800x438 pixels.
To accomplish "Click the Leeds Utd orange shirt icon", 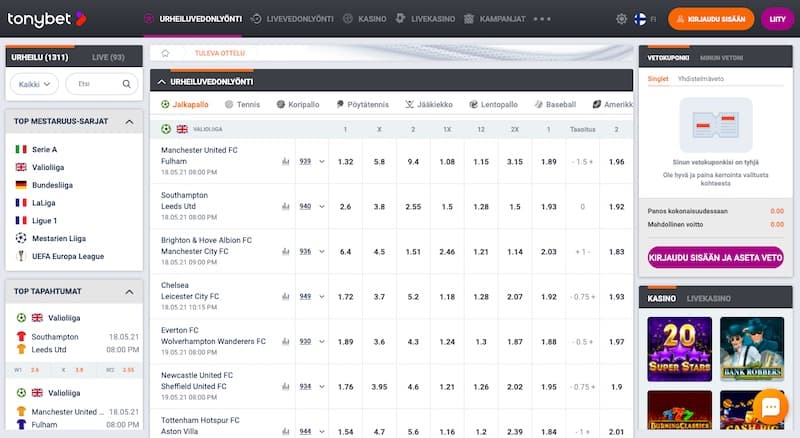I will pyautogui.click(x=21, y=349).
